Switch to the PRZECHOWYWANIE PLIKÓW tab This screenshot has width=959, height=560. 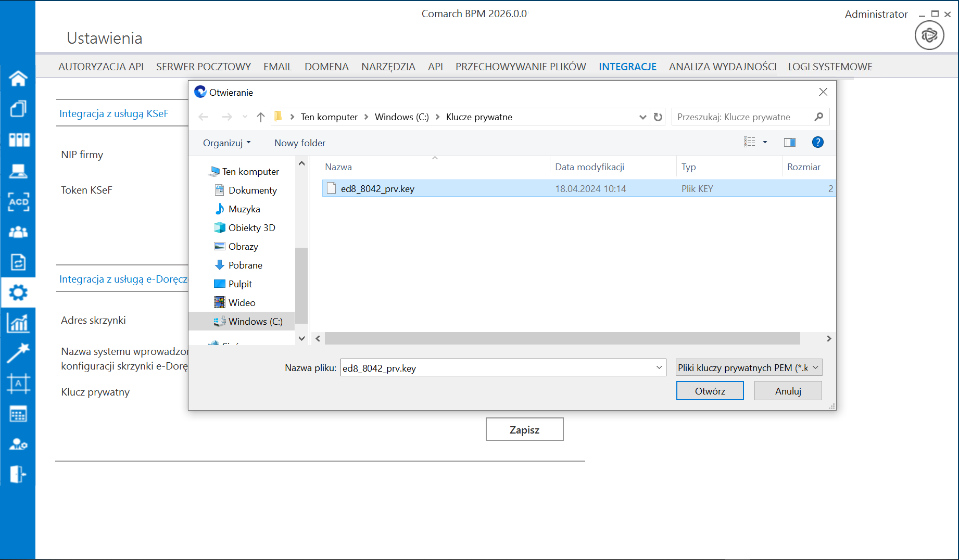pos(521,67)
